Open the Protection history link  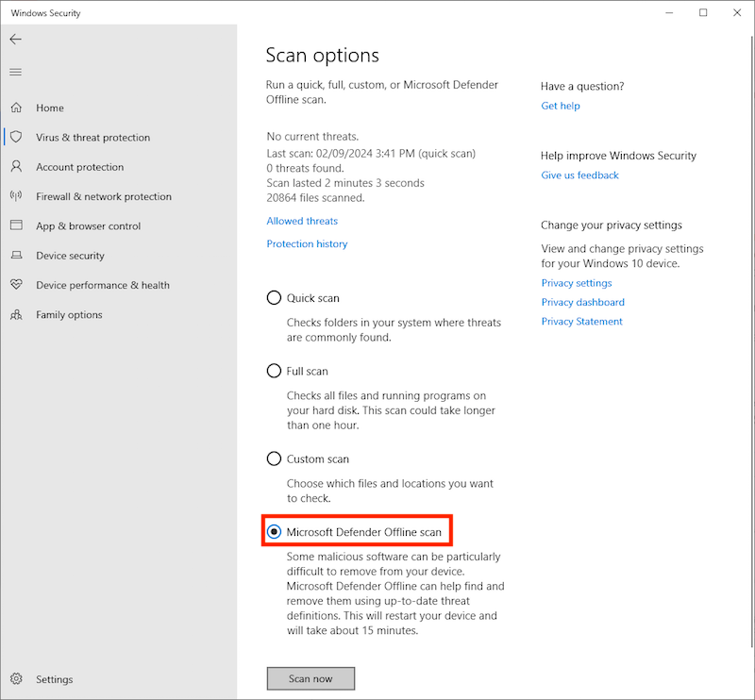click(307, 244)
